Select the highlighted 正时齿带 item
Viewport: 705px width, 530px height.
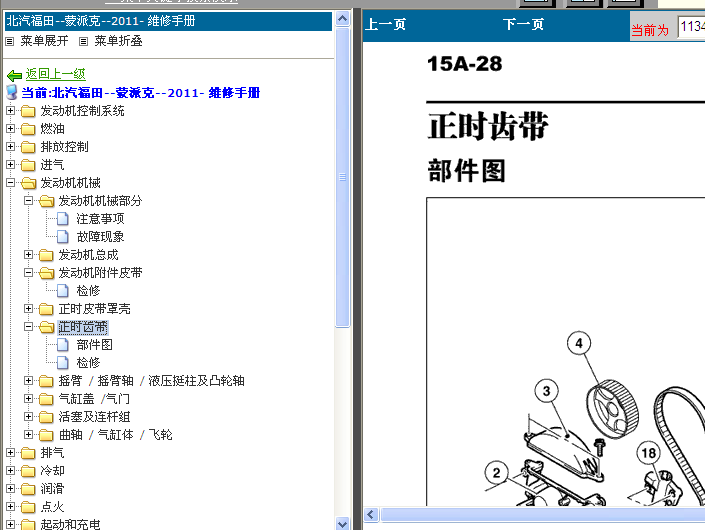[83, 327]
